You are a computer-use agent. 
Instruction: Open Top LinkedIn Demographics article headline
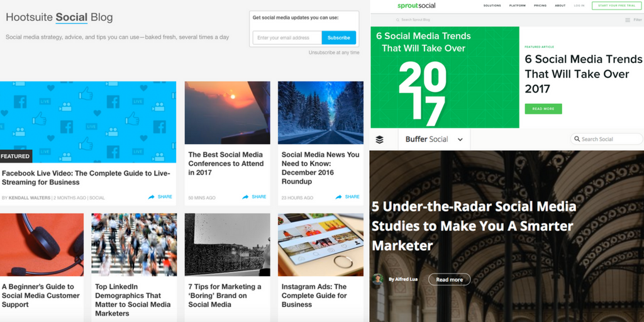133,300
